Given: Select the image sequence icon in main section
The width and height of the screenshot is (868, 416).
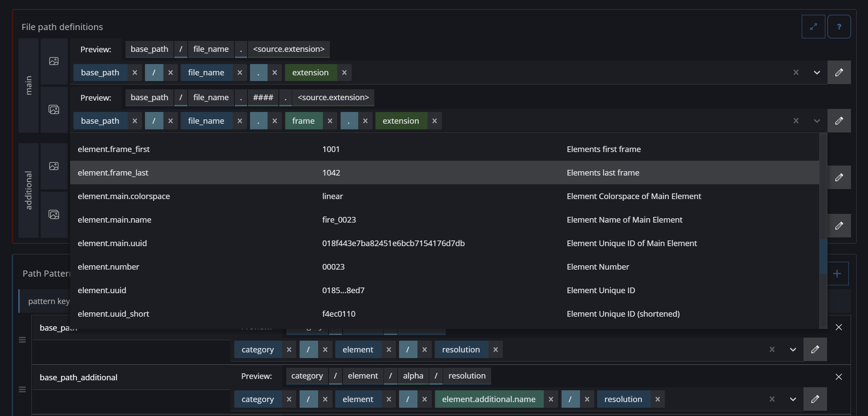Looking at the screenshot, I should pos(54,109).
